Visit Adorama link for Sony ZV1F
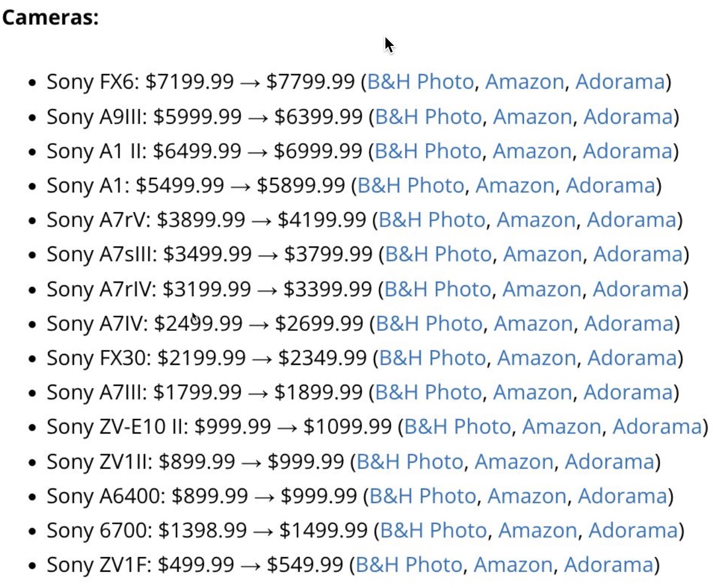Image resolution: width=719 pixels, height=588 pixels. (609, 565)
